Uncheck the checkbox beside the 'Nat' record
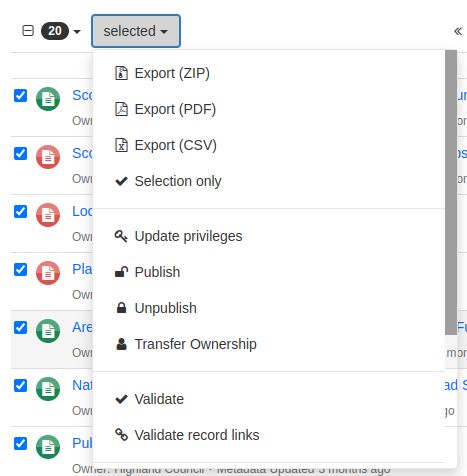The height and width of the screenshot is (476, 467). pos(20,385)
